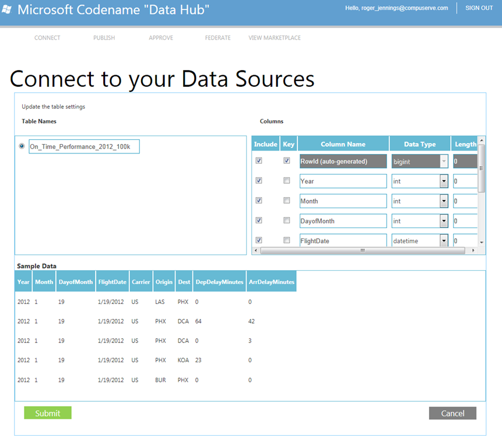Click the horizontal scrollbar thumb under columns
This screenshot has width=502, height=448.
point(363,250)
